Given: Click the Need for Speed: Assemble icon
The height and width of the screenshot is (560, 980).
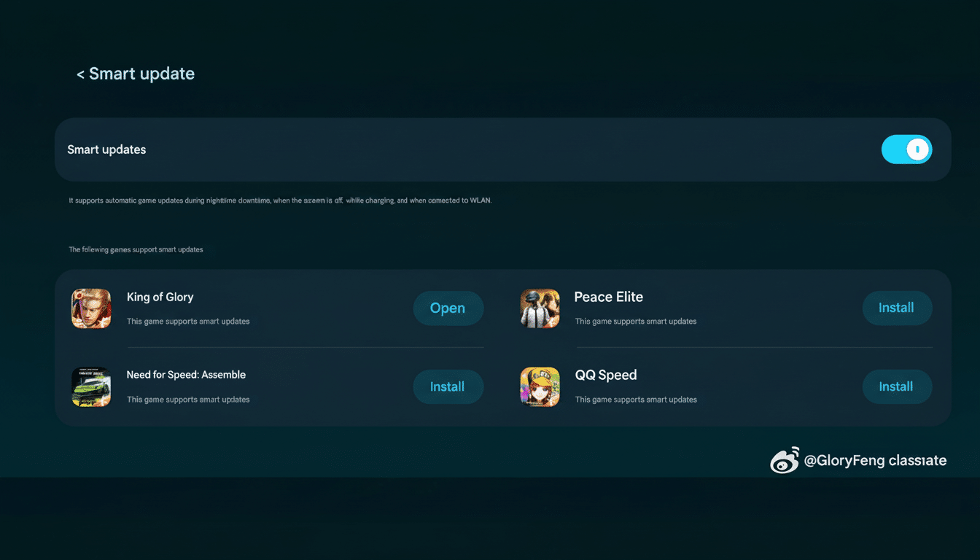Looking at the screenshot, I should tap(91, 386).
